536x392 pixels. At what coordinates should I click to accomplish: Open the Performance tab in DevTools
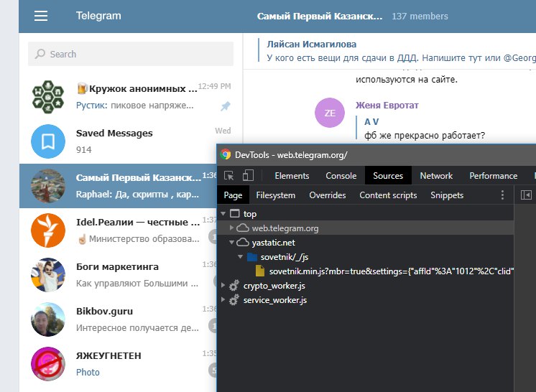494,175
